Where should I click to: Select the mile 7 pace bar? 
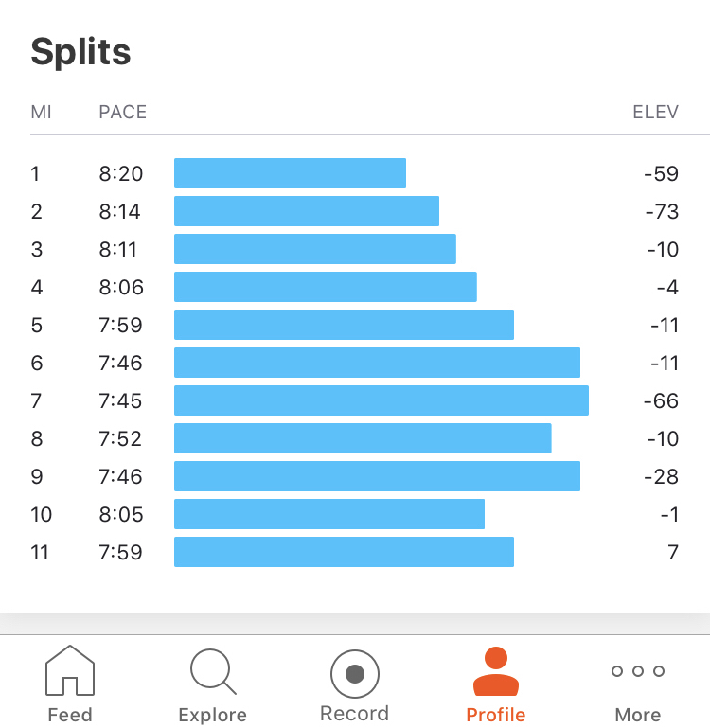[x=381, y=400]
